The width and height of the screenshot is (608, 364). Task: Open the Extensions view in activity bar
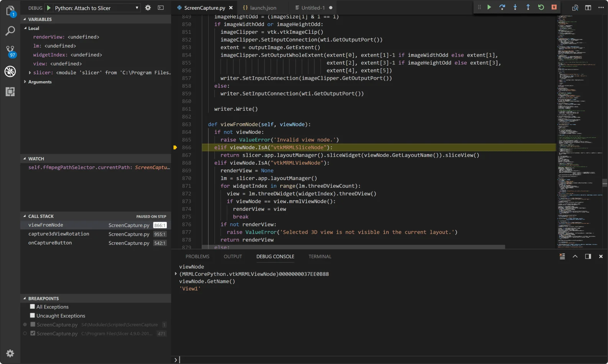click(10, 92)
